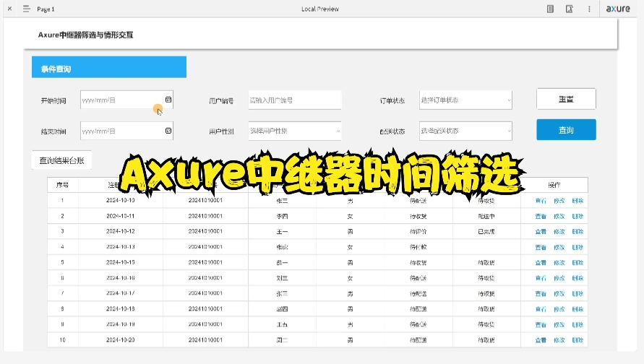Click the date cell 2024-10-16
Image resolution: width=644 pixels, height=364 pixels.
[120, 278]
